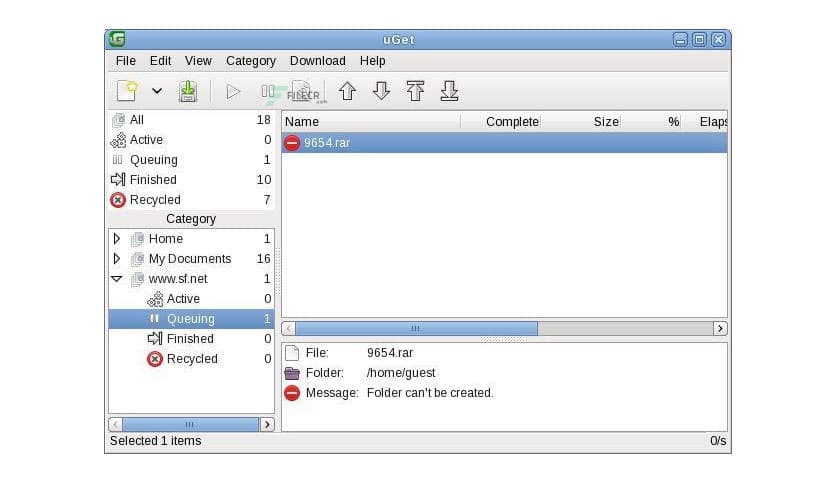This screenshot has width=836, height=484.
Task: Click the move to bottom icon
Action: [449, 91]
